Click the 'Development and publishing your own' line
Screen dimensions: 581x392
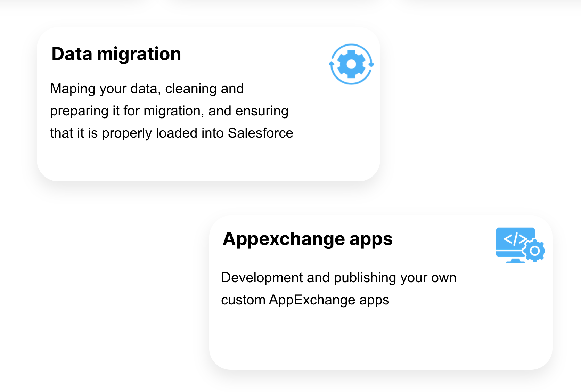pyautogui.click(x=339, y=278)
